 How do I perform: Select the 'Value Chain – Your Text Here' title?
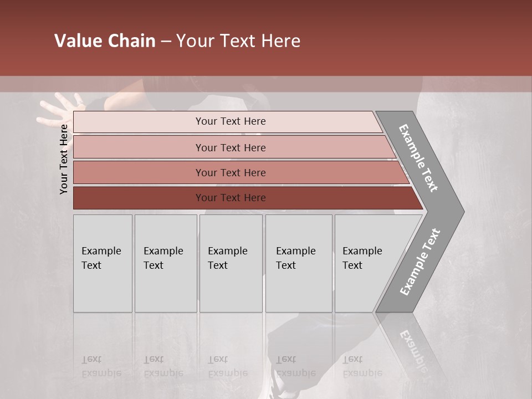coord(177,40)
